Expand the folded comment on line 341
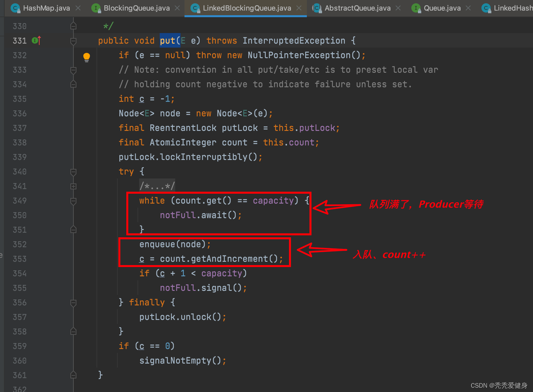This screenshot has height=392, width=533. coord(73,186)
